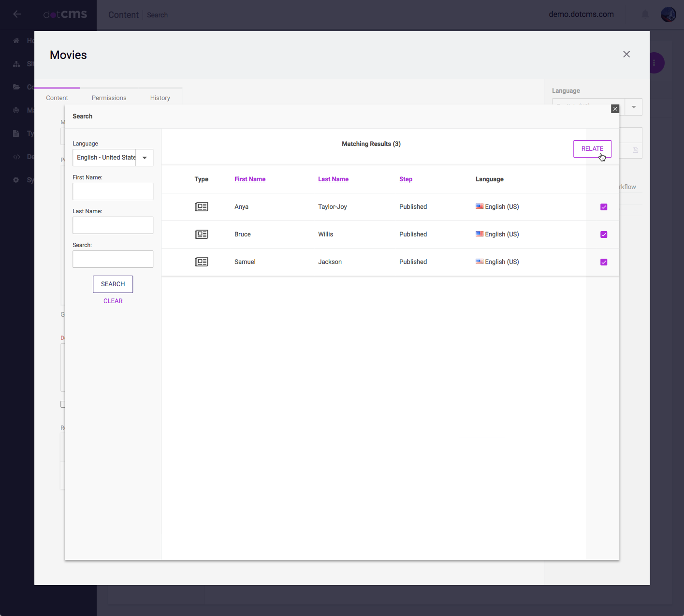This screenshot has height=616, width=684.
Task: Click the CLEAR link
Action: pyautogui.click(x=113, y=301)
